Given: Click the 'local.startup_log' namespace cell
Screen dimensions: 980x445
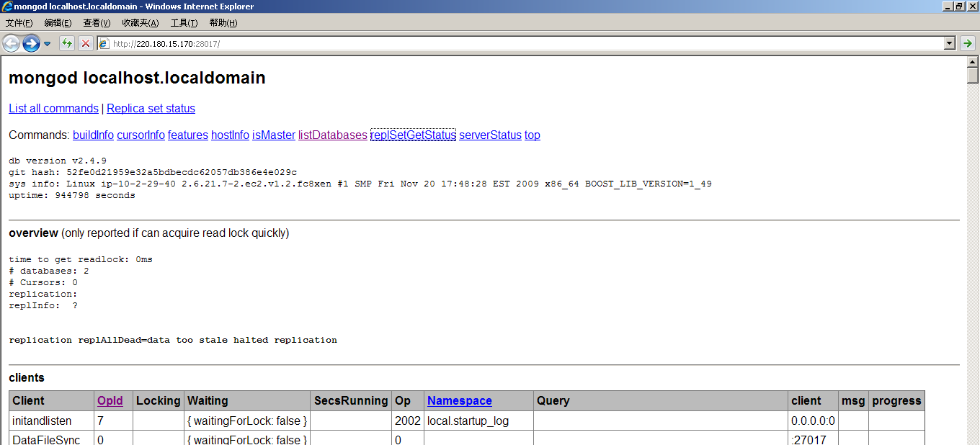Looking at the screenshot, I should [478, 421].
